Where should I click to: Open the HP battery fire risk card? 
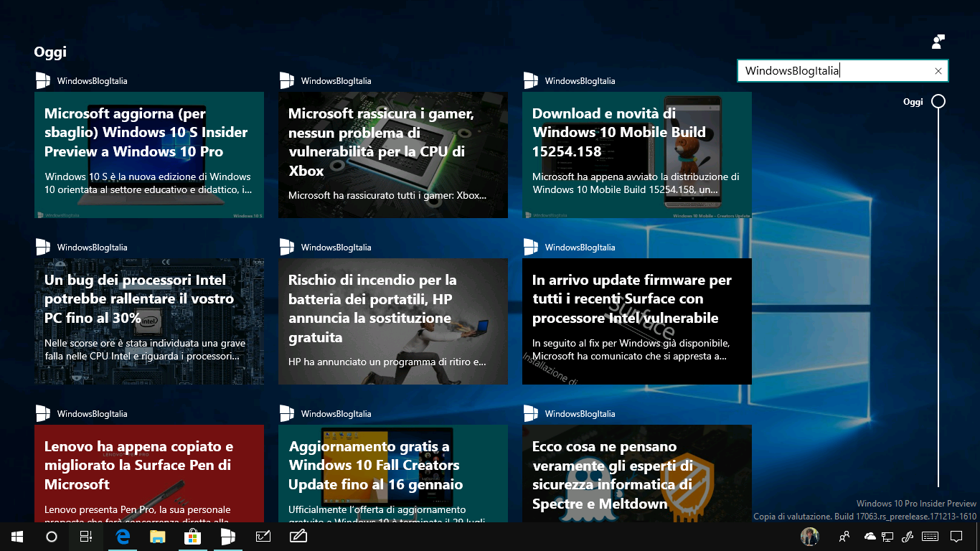click(x=393, y=321)
